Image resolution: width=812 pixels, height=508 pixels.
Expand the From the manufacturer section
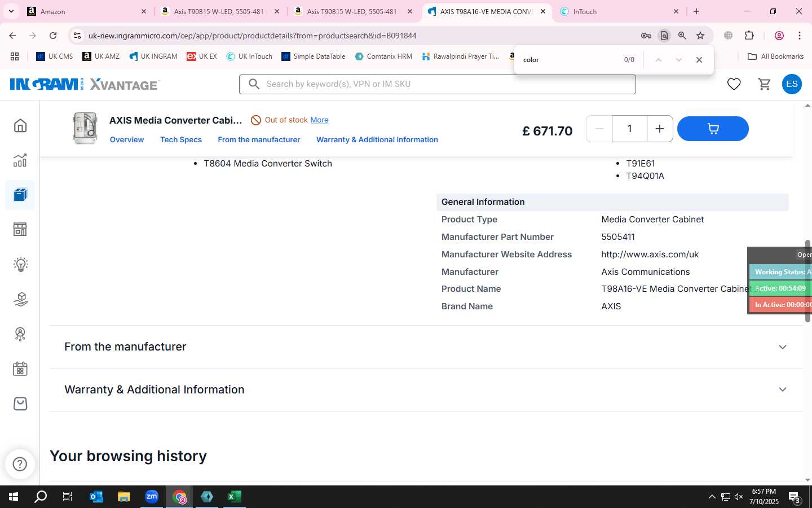click(x=426, y=347)
